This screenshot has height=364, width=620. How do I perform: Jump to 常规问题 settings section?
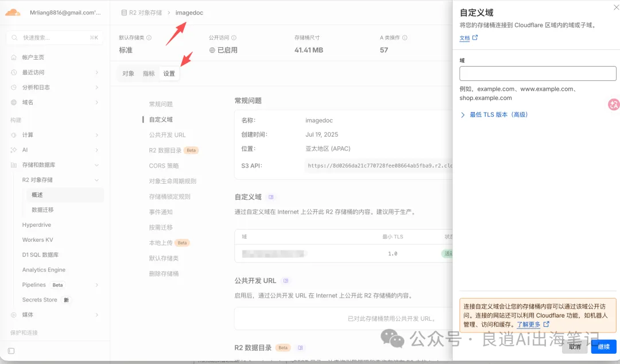point(161,104)
